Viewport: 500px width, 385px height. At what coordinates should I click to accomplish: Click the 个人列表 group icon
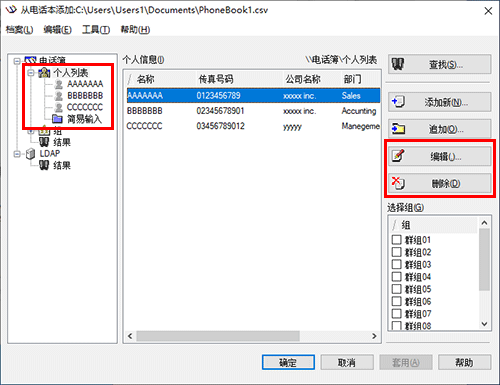[44, 73]
